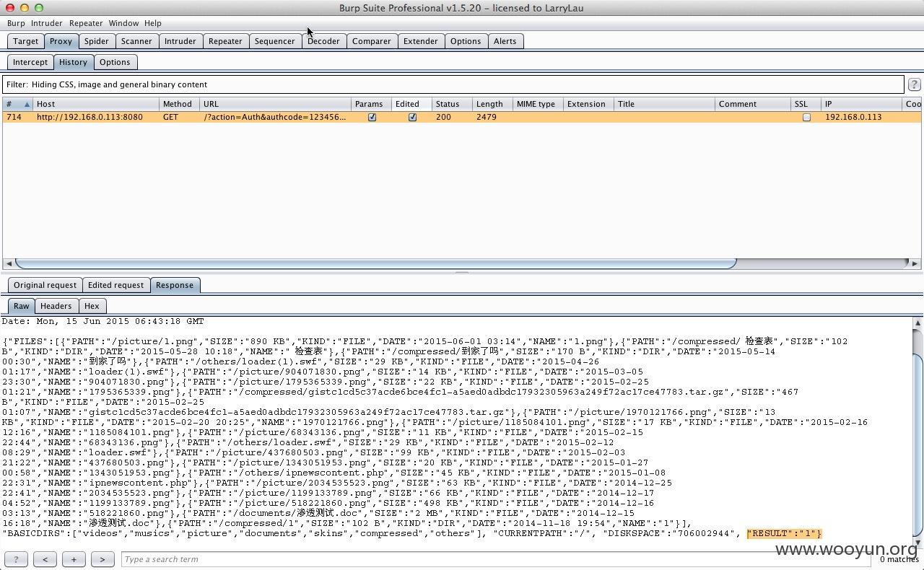
Task: Click the horizontal scrollbar of history table
Action: (x=375, y=263)
